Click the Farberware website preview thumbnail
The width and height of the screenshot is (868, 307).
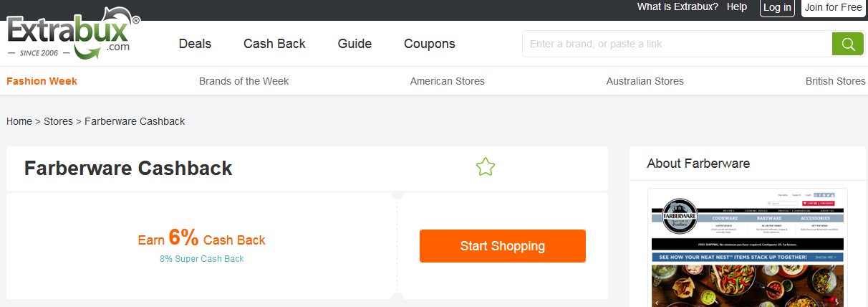click(x=747, y=247)
